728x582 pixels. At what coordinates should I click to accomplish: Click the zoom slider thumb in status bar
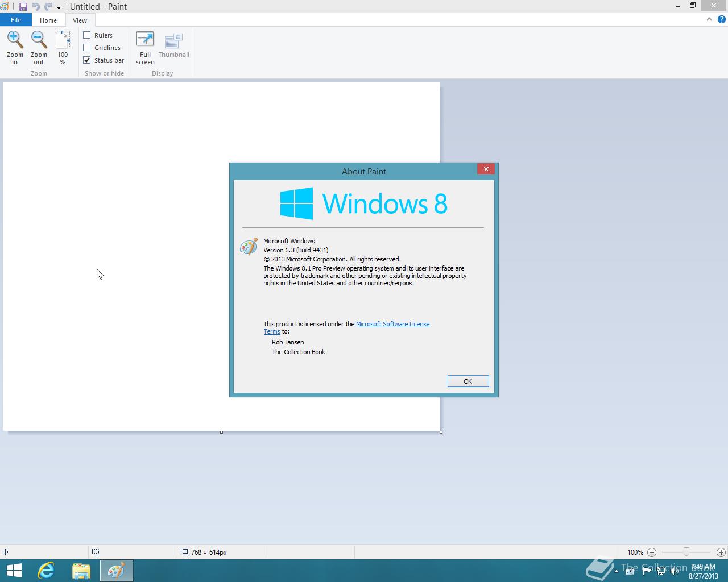pos(686,552)
